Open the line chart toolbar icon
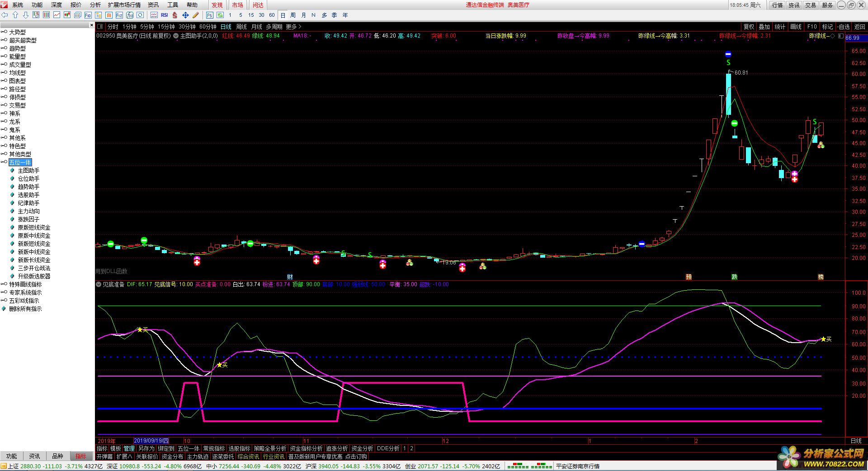This screenshot has width=868, height=471. pos(57,15)
